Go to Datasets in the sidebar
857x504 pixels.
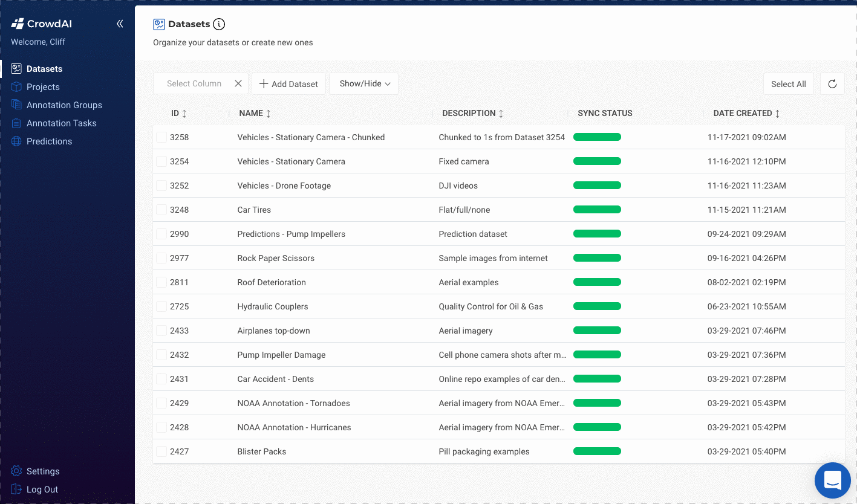(45, 69)
